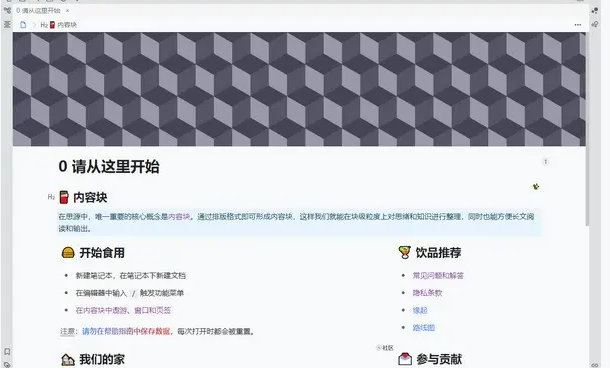The height and width of the screenshot is (368, 610).
Task: Open the outline panel in left dock
Action: [7, 25]
